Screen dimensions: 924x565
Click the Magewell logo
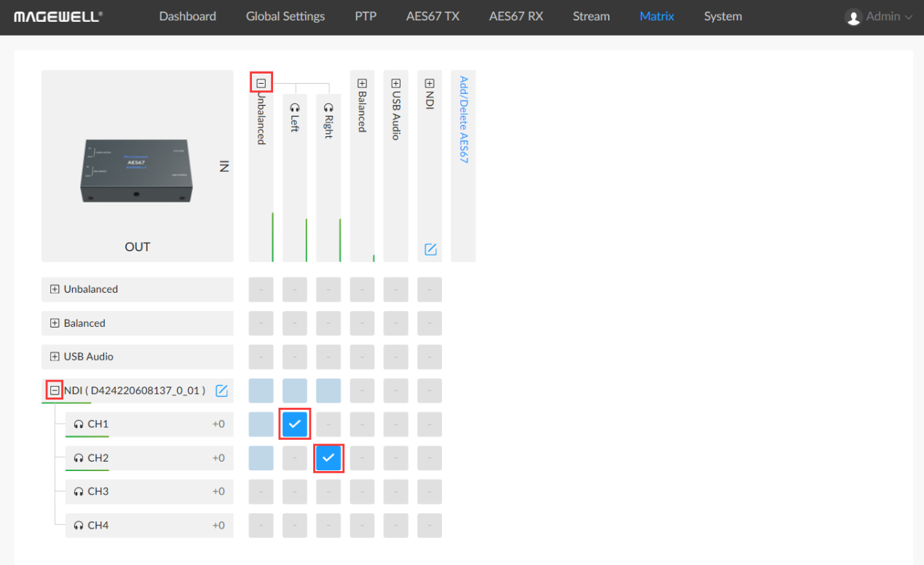point(58,17)
